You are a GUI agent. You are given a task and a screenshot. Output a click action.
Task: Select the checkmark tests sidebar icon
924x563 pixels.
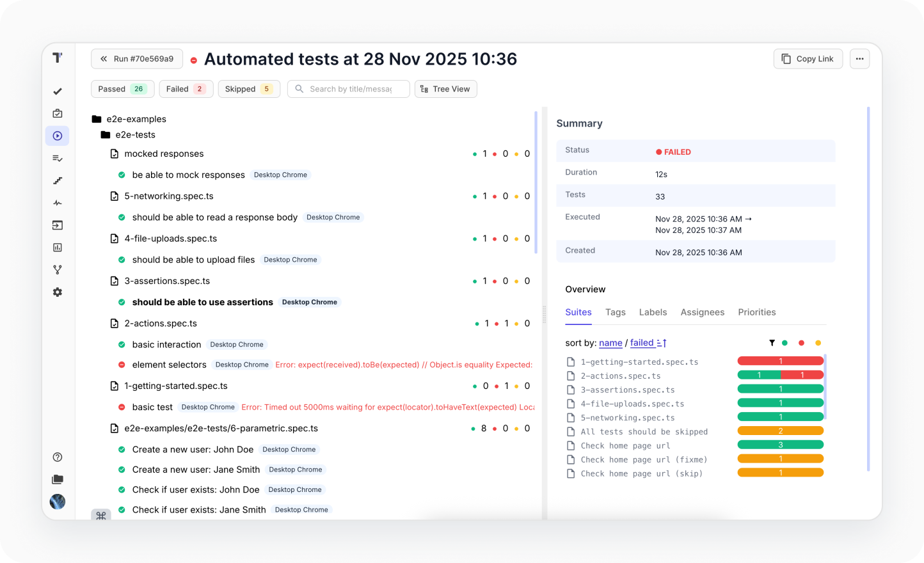coord(58,91)
